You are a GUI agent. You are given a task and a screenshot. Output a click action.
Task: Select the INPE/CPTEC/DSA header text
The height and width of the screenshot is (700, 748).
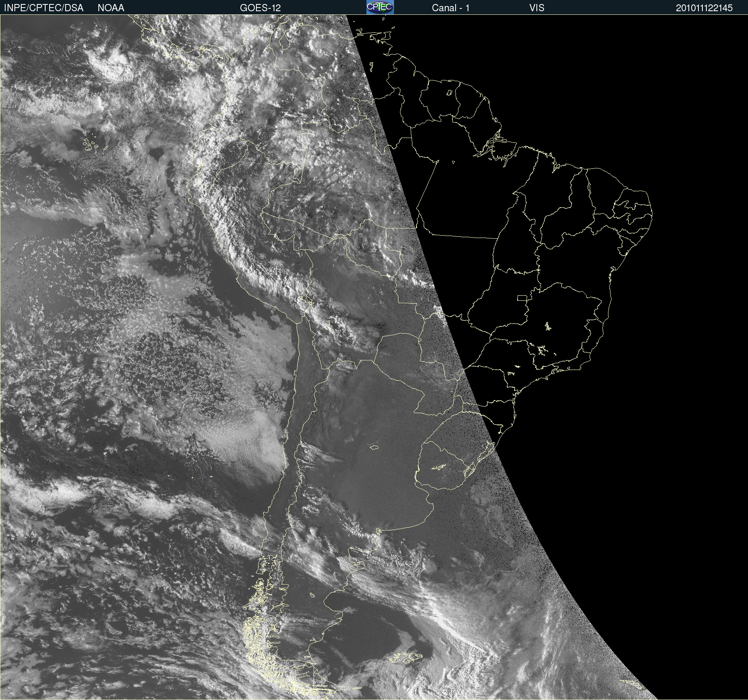44,8
